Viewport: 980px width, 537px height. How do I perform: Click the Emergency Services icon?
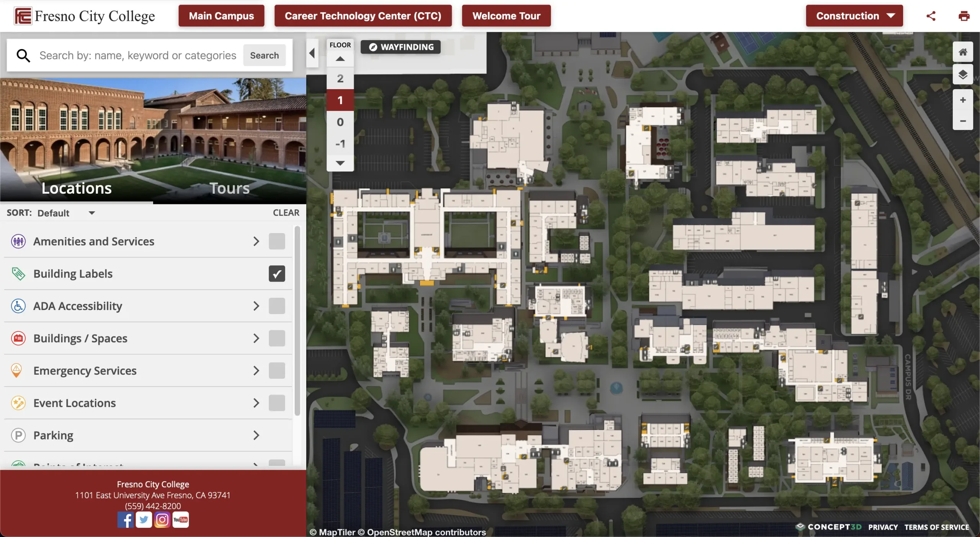tap(16, 371)
